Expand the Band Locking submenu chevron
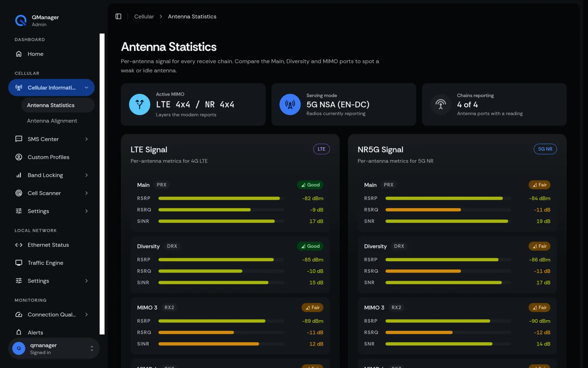Screen dimensions: 588x368 tap(86, 175)
